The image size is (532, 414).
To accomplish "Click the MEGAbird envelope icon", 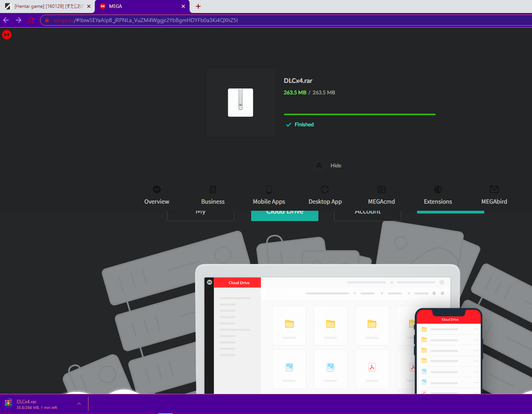I will coord(494,189).
